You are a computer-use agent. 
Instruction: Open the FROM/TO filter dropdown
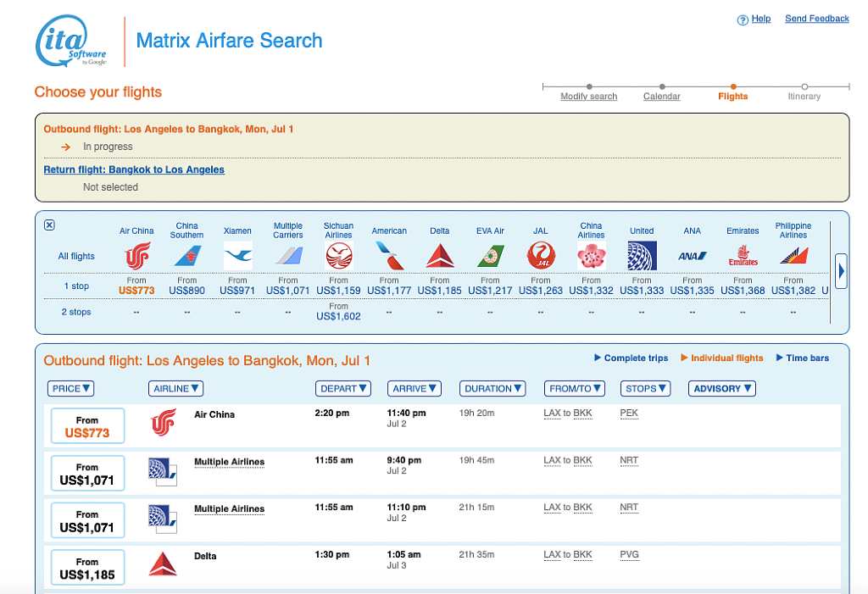point(575,389)
